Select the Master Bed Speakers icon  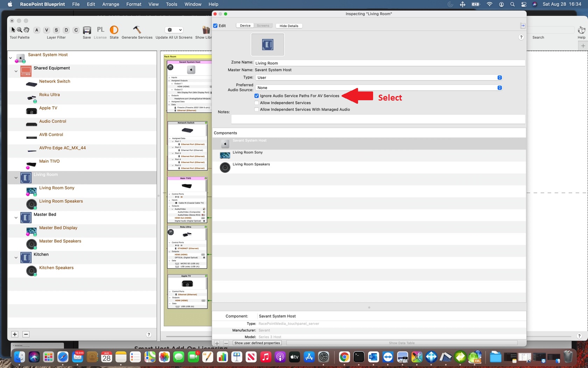(31, 244)
